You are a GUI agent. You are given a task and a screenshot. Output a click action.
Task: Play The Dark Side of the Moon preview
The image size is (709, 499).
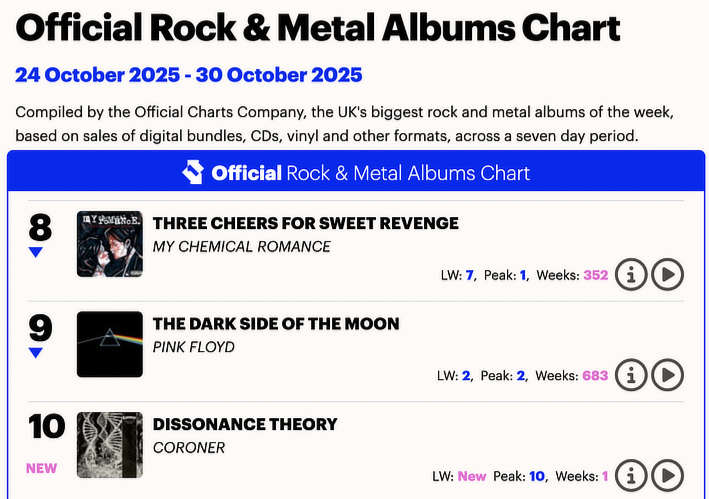click(x=668, y=375)
